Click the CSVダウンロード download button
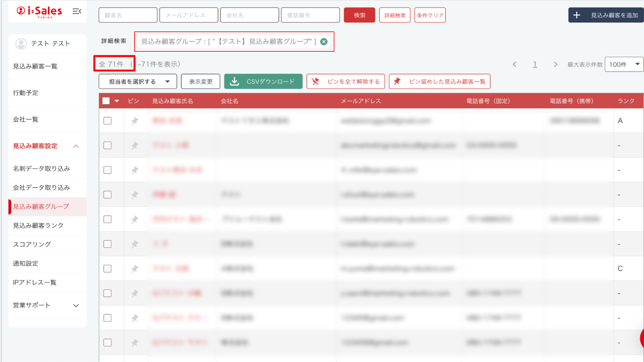The height and width of the screenshot is (362, 644). tap(263, 82)
